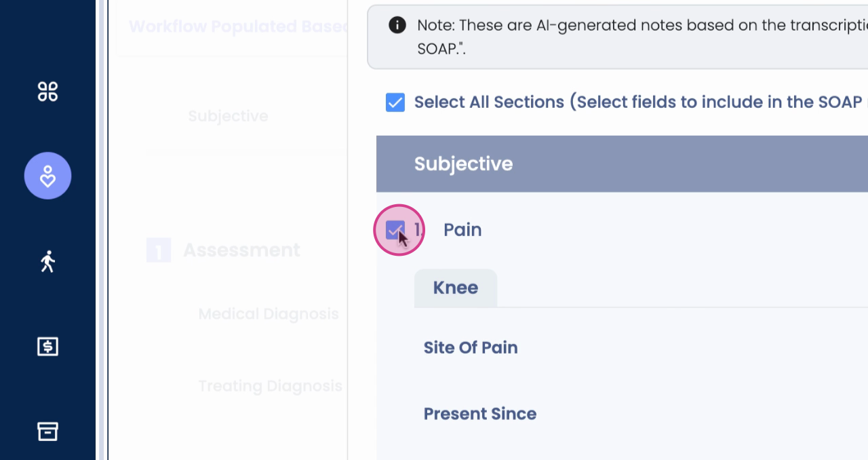868x460 pixels.
Task: Select Subjective in the workflow panel
Action: click(x=228, y=116)
